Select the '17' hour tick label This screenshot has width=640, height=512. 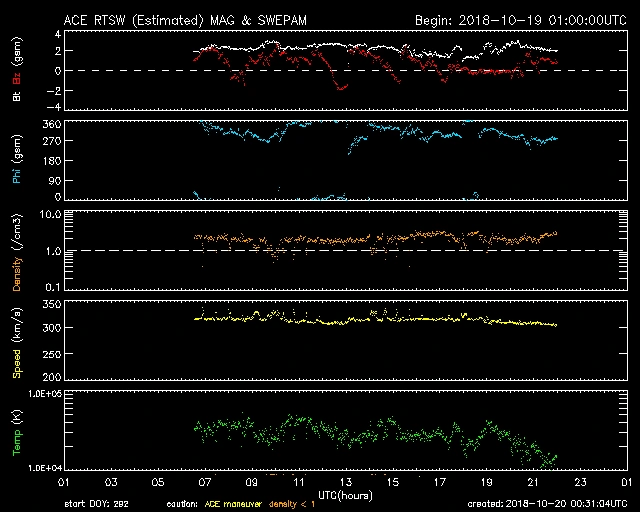pyautogui.click(x=440, y=483)
